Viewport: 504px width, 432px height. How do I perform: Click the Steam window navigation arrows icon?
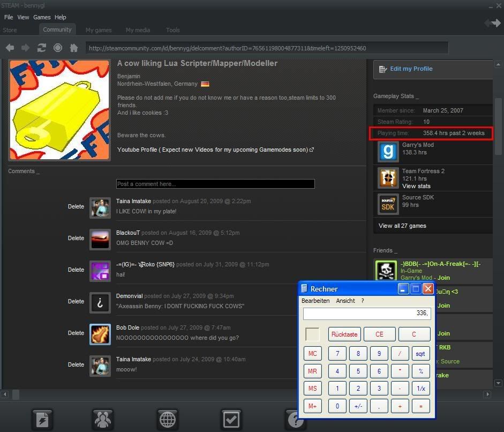click(492, 23)
